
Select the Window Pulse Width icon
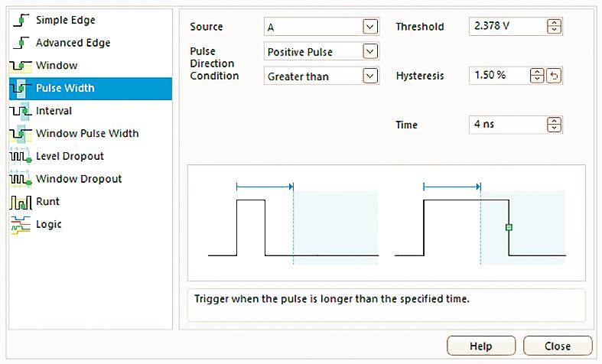pos(21,134)
